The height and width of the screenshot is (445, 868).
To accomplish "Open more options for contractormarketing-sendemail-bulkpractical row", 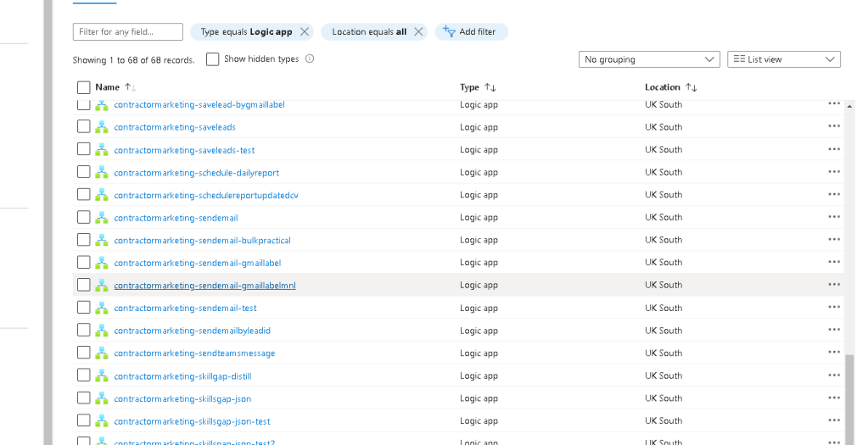I will pos(834,240).
